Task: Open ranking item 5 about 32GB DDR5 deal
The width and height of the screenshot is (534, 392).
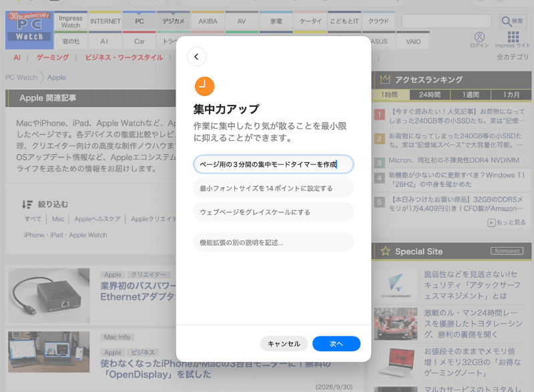Action: click(x=456, y=204)
